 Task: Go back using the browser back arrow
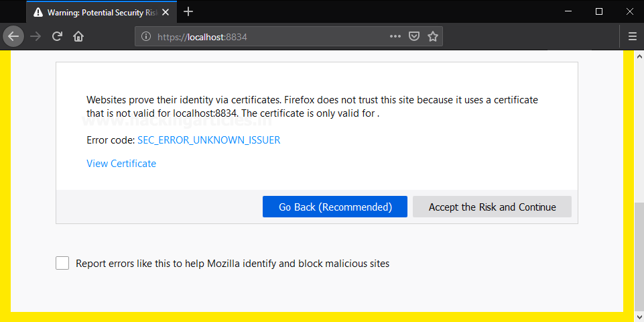(x=13, y=37)
